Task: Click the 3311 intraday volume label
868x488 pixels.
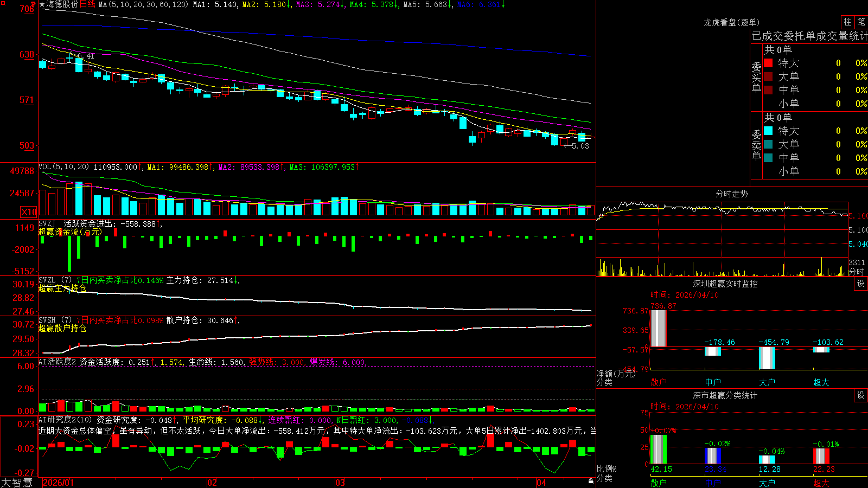Action: (x=857, y=262)
